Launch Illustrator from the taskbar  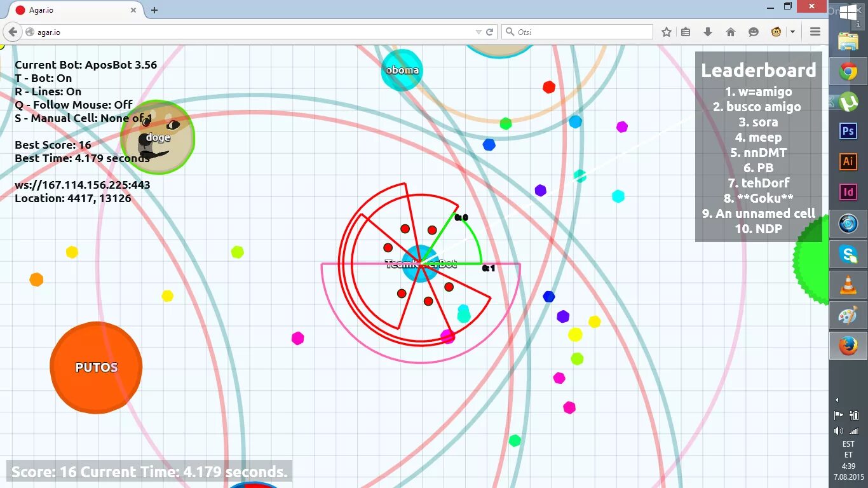(x=848, y=161)
